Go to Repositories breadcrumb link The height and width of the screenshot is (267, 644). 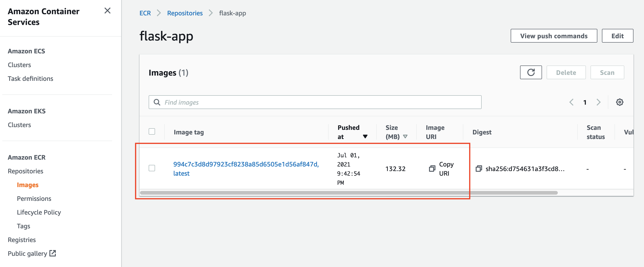click(185, 13)
